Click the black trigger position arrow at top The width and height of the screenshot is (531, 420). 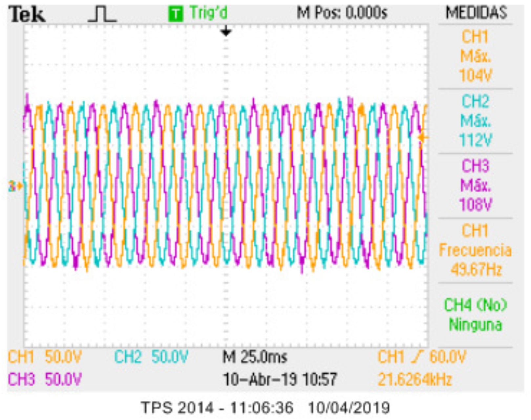(226, 32)
